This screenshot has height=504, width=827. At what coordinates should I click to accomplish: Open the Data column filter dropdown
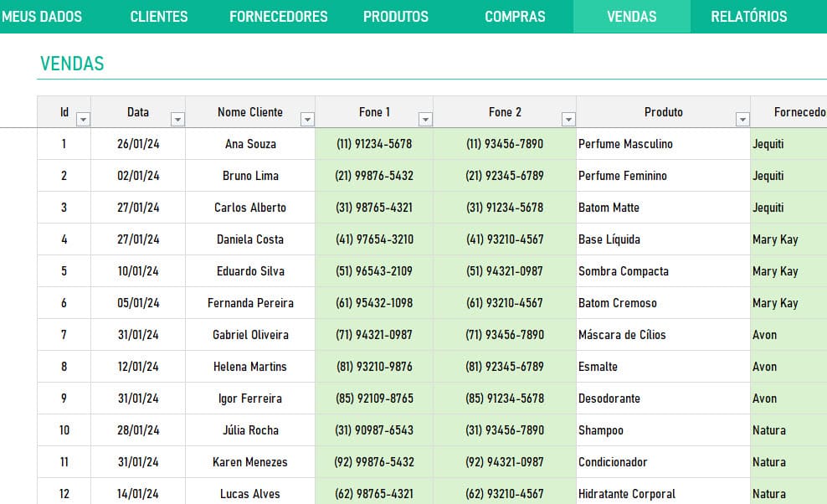[177, 119]
